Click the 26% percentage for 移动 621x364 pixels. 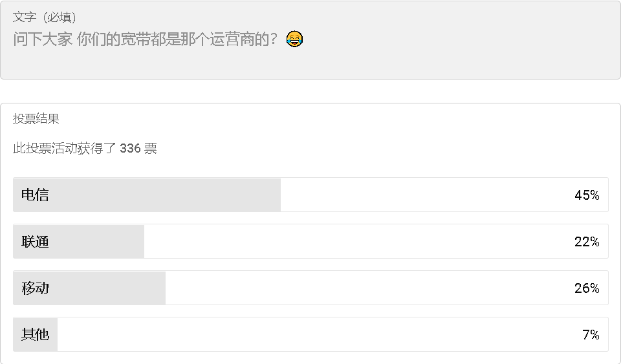click(587, 288)
